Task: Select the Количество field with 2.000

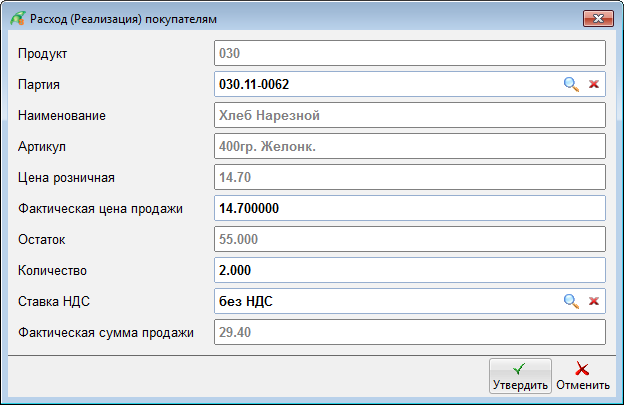Action: coord(410,270)
